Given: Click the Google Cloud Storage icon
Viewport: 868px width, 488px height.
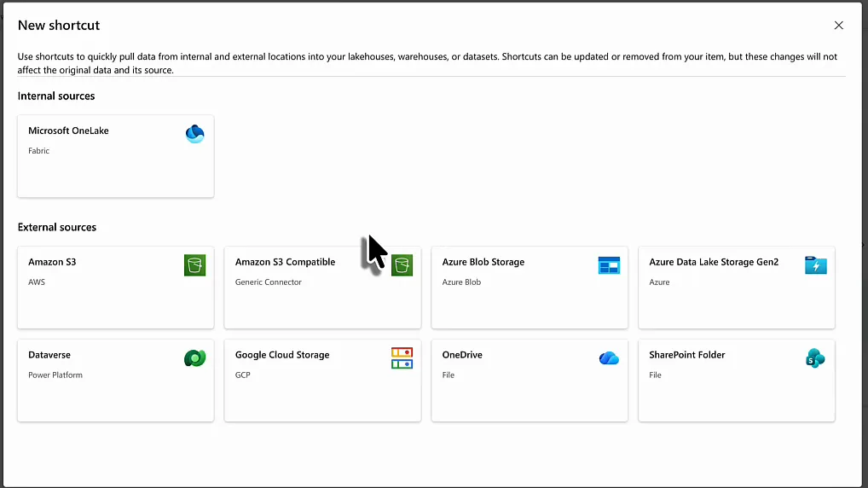Looking at the screenshot, I should click(x=402, y=358).
